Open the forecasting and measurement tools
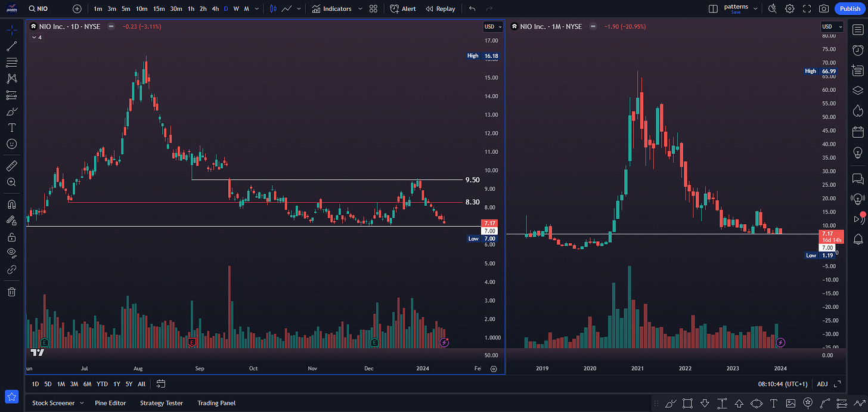 tap(12, 95)
